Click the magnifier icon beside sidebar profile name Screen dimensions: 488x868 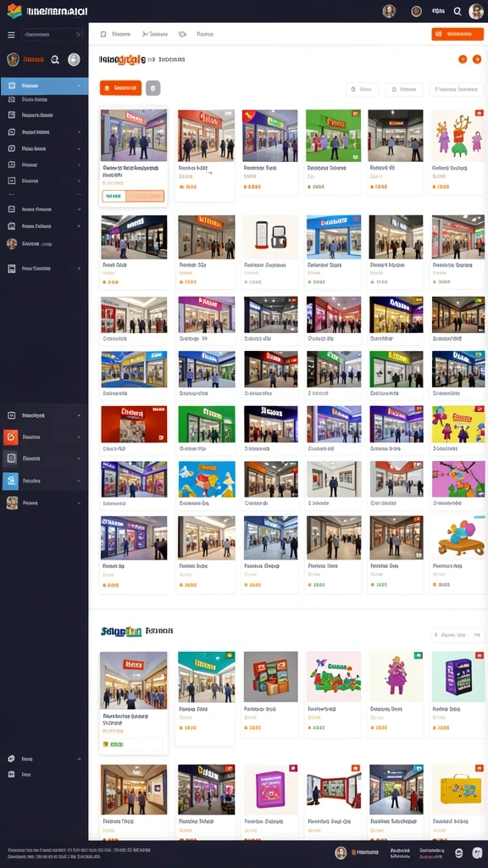point(55,60)
